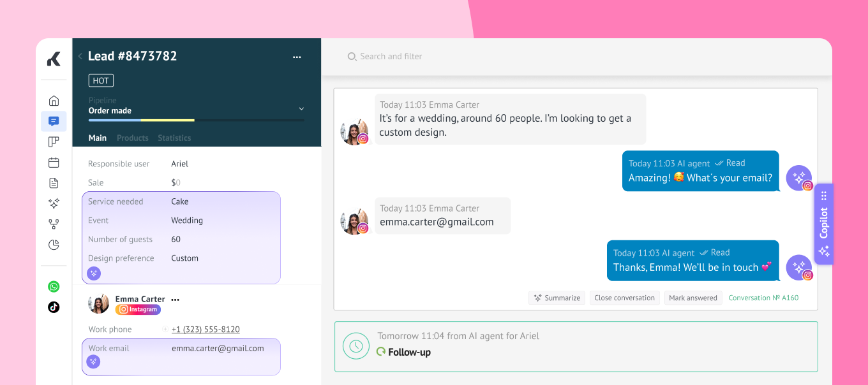Open the lists document icon in sidebar
Image resolution: width=868 pixels, height=385 pixels.
coord(54,183)
